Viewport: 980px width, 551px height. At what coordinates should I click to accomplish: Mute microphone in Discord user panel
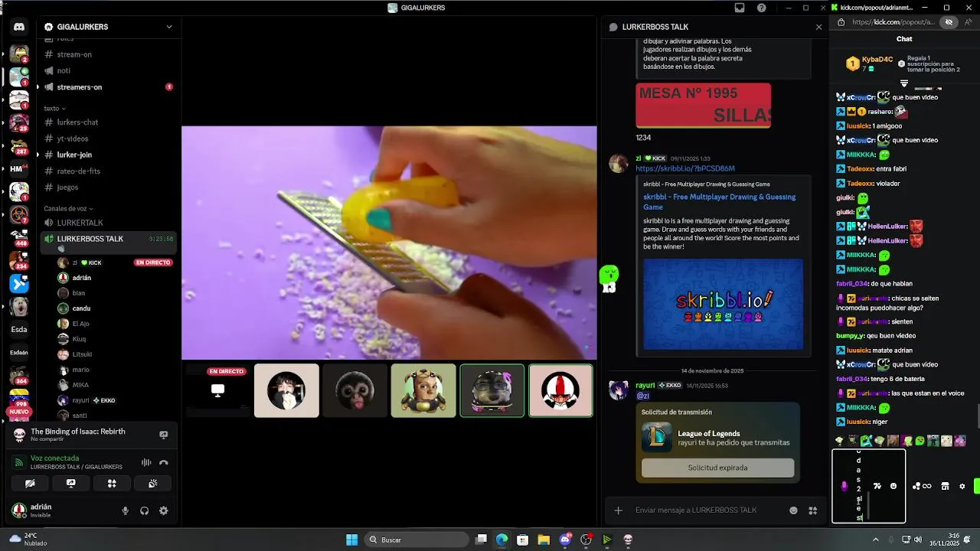click(126, 510)
